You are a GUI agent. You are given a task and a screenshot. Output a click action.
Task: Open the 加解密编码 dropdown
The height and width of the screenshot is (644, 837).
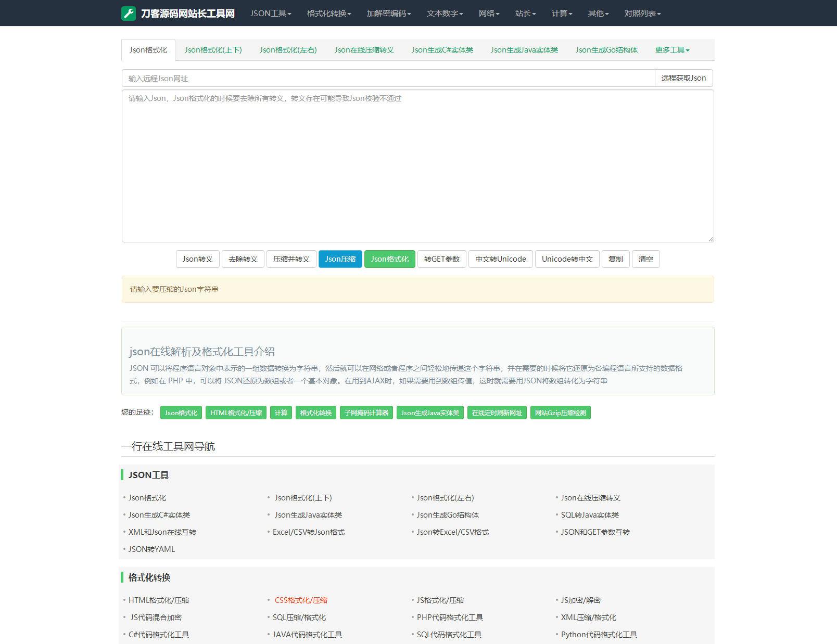click(389, 14)
